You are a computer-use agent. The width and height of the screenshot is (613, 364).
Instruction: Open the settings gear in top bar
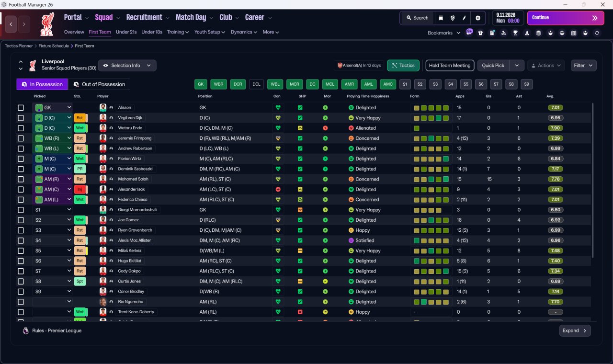(477, 18)
